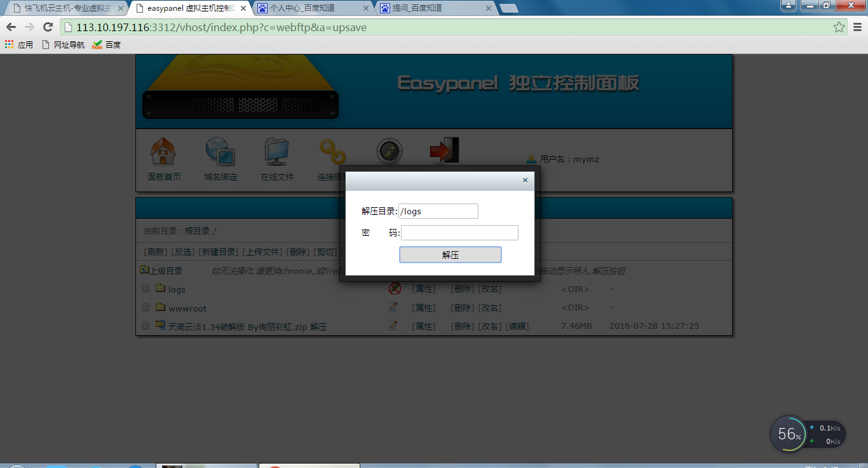Screen dimensions: 868x468
Task: Open the 在线文件 folder icon
Action: click(x=277, y=151)
